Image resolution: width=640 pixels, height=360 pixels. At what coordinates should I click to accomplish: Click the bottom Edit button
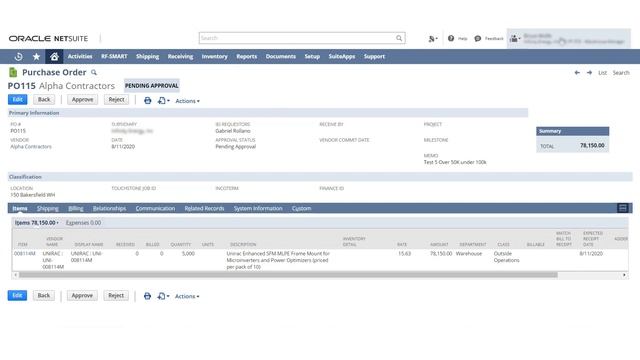17,295
